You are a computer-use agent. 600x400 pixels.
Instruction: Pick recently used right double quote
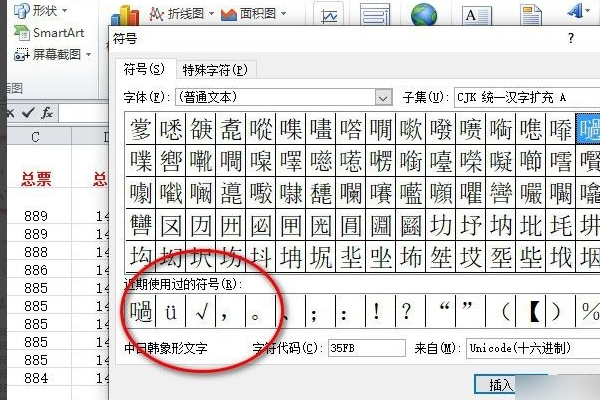[470, 311]
